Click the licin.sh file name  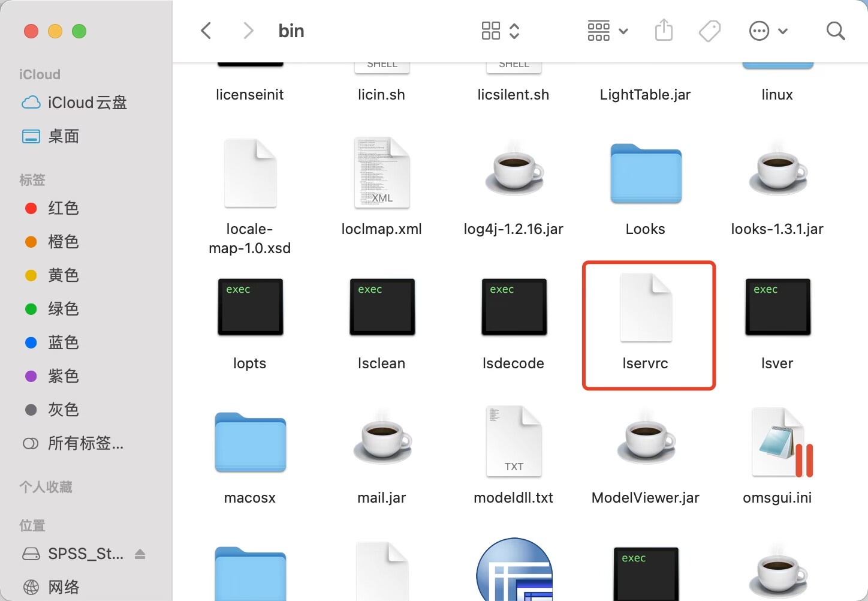382,95
